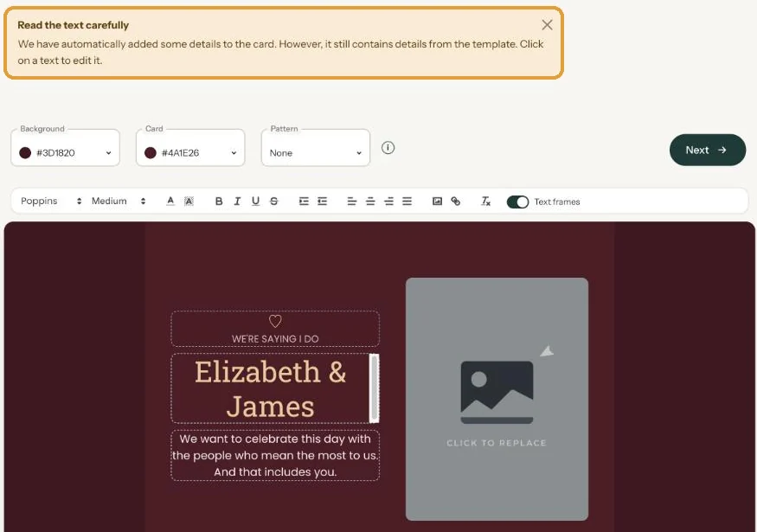This screenshot has width=757, height=532.
Task: Click the scrollbar of the names text frame
Action: click(374, 388)
